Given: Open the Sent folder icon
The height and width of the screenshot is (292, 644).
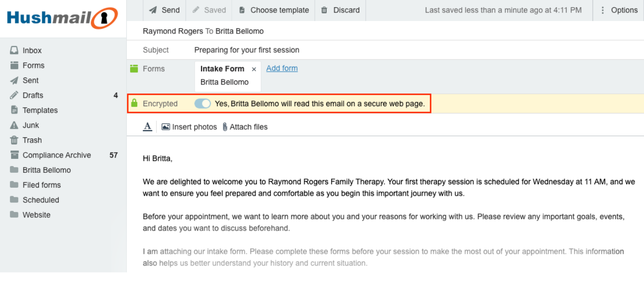Looking at the screenshot, I should point(15,80).
